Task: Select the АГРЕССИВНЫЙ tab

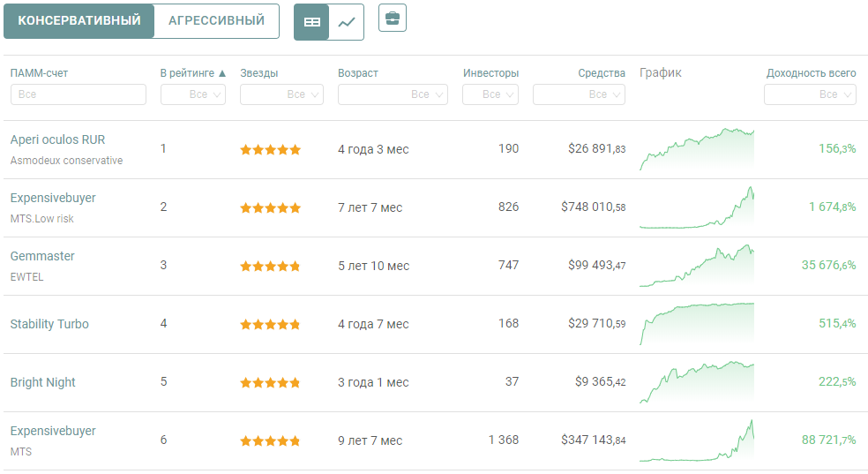Action: [x=216, y=21]
